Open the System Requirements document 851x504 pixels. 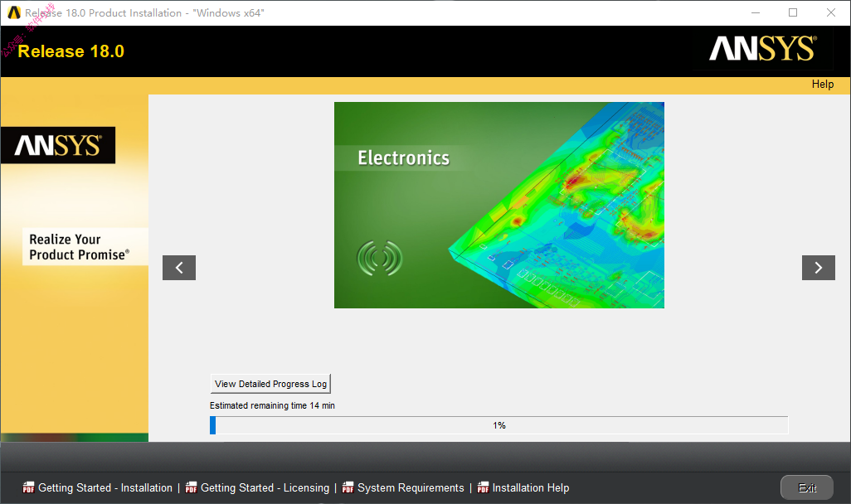[411, 487]
